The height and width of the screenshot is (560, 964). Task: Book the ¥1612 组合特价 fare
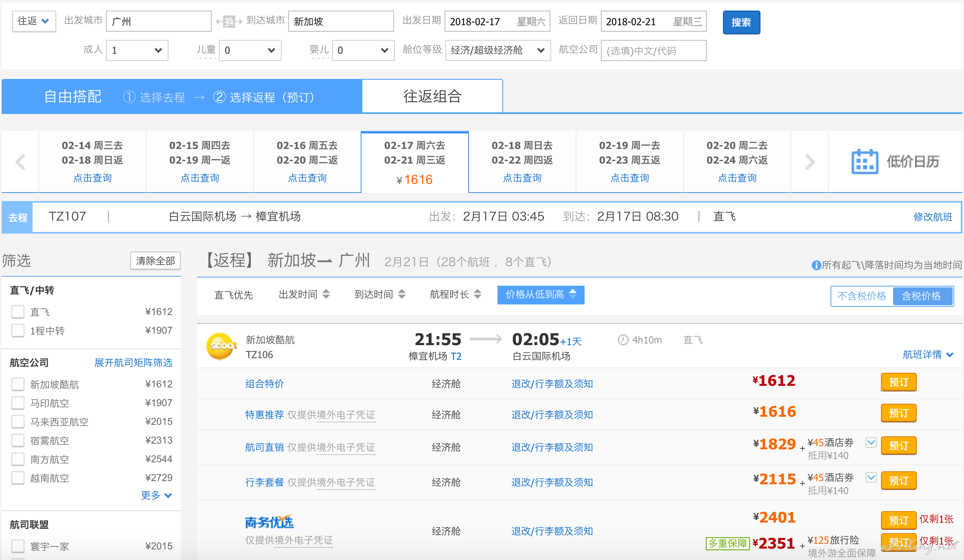[898, 382]
